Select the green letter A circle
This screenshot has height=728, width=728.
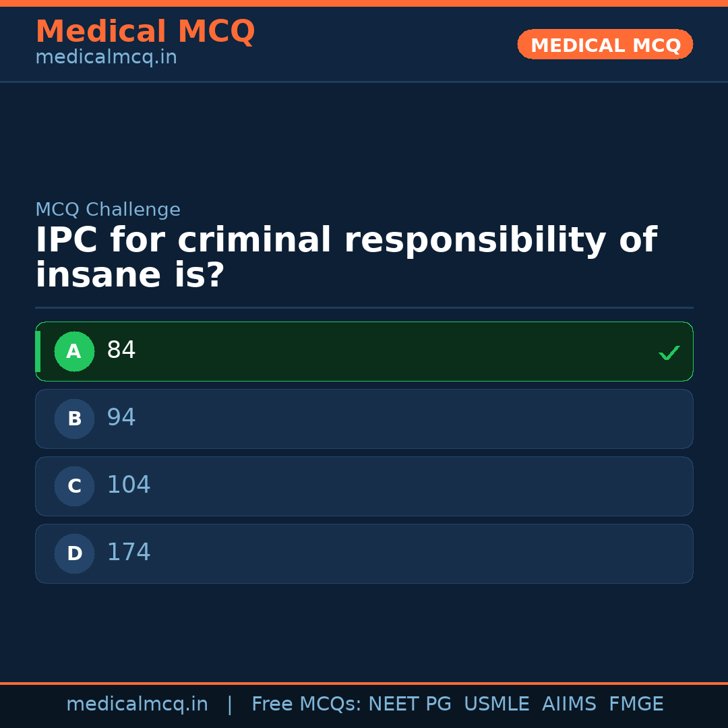pyautogui.click(x=74, y=351)
